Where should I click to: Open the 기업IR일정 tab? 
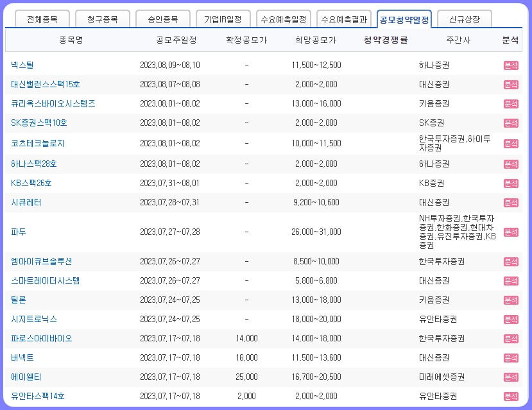223,19
